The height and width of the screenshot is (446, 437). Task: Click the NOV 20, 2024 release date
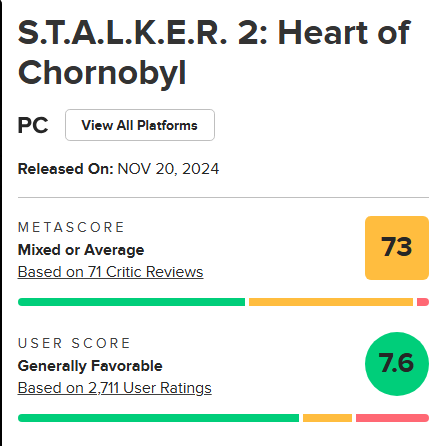pyautogui.click(x=168, y=169)
